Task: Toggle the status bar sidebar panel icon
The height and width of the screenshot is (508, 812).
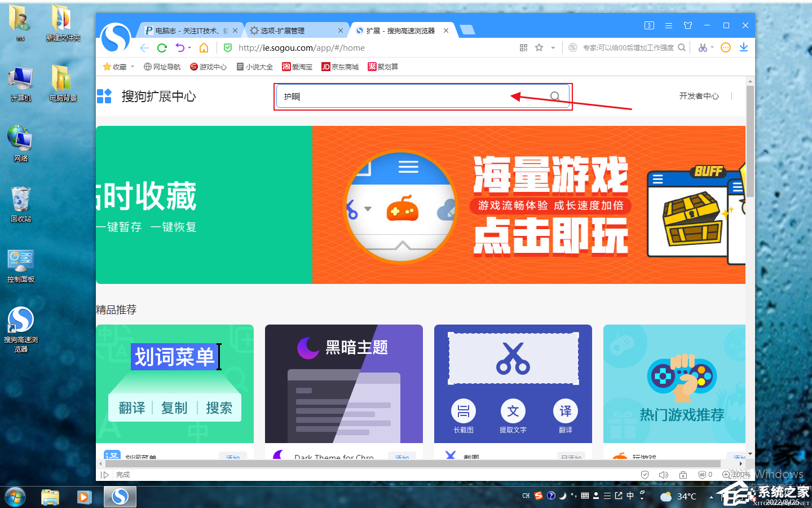Action: [104, 475]
